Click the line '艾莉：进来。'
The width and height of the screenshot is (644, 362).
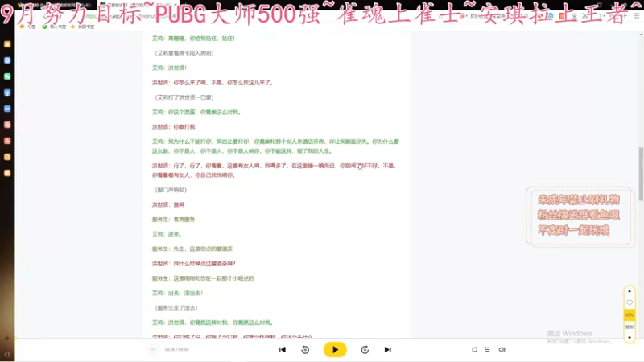tap(167, 234)
